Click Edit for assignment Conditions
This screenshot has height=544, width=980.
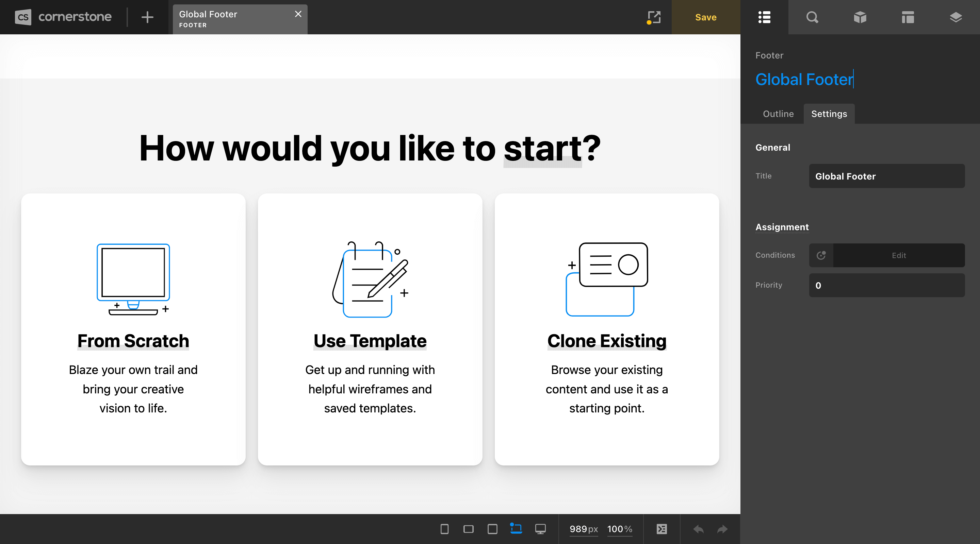point(899,255)
